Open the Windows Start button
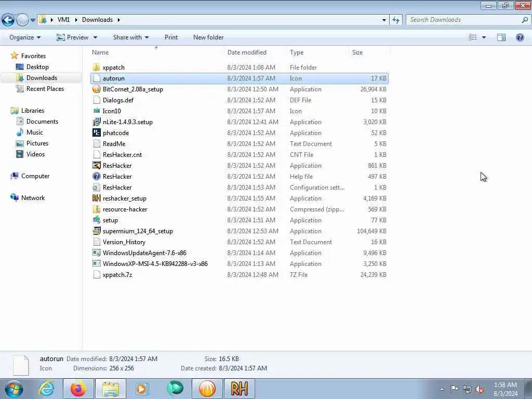532x399 pixels. pos(14,389)
